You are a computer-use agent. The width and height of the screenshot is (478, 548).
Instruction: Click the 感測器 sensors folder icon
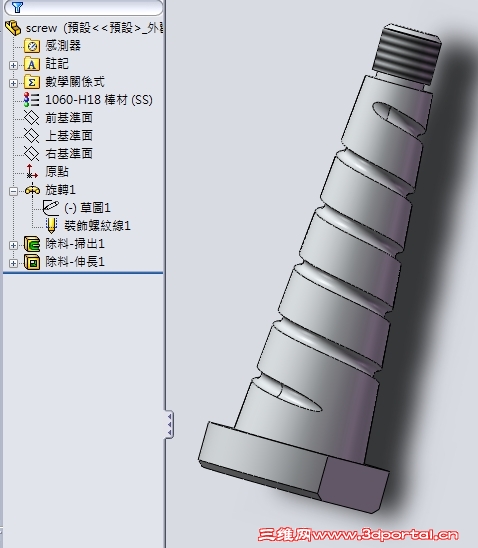click(x=32, y=46)
